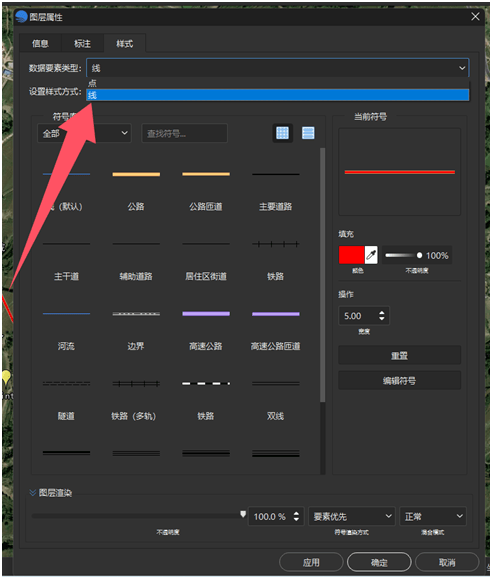Viewport: 492px width, 579px height.
Task: Collapse the 图层渲染 section chevron
Action: coord(33,493)
